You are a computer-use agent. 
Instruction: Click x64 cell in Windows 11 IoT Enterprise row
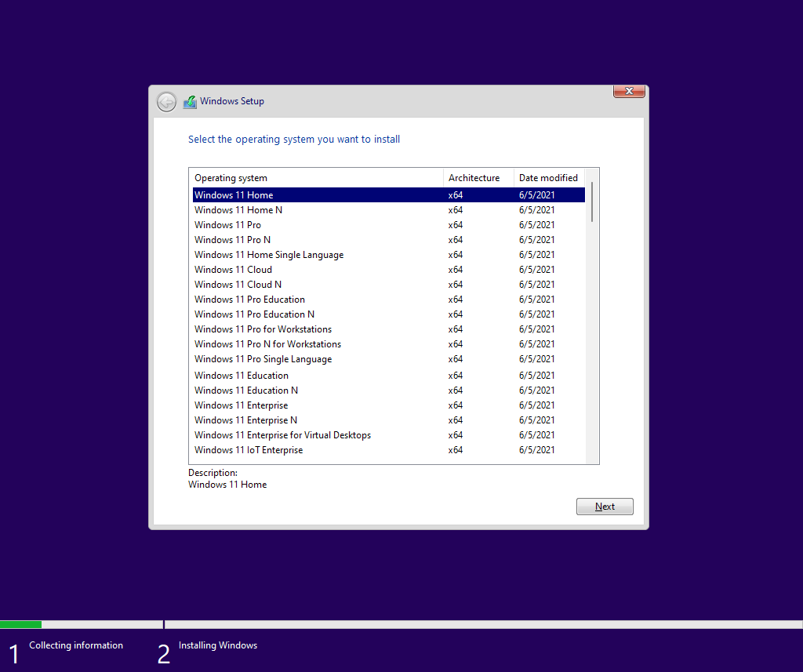[456, 450]
